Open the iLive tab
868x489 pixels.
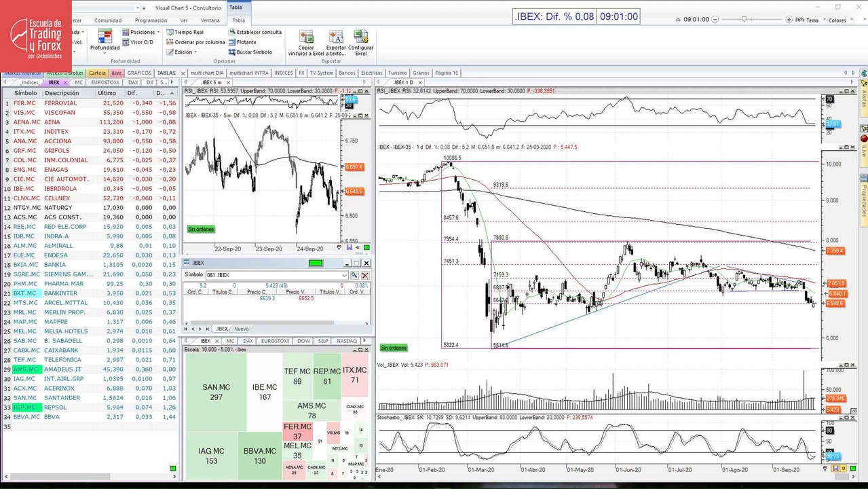[x=117, y=73]
